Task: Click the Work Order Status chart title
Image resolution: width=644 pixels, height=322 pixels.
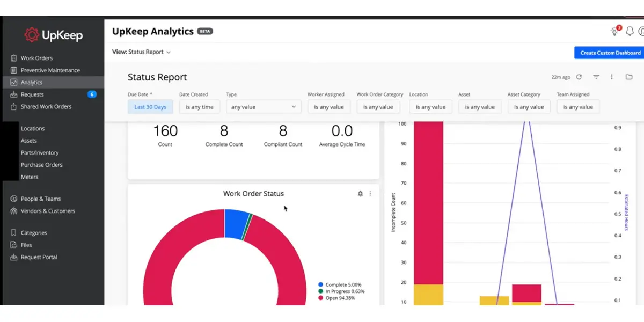Action: [x=253, y=194]
